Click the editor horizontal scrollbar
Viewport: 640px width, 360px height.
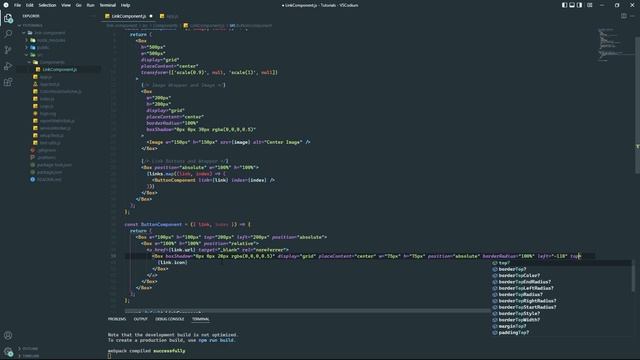tap(307, 311)
